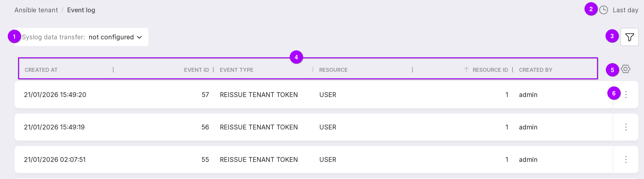
Task: Click the chevron next to not configured
Action: 140,37
